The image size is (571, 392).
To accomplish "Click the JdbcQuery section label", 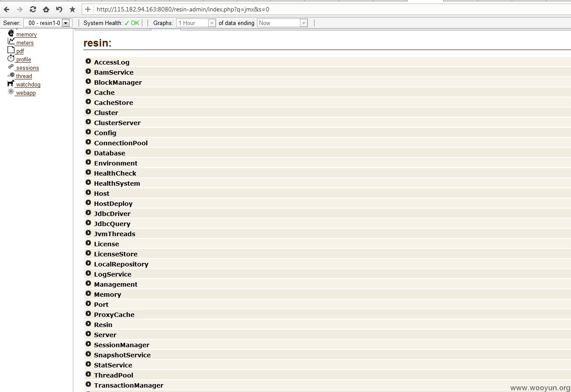I will tap(112, 224).
